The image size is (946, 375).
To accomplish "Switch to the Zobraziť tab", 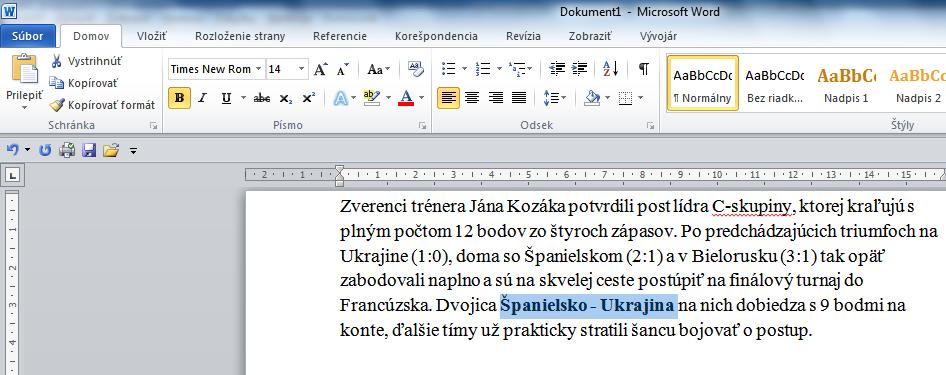I will 590,36.
